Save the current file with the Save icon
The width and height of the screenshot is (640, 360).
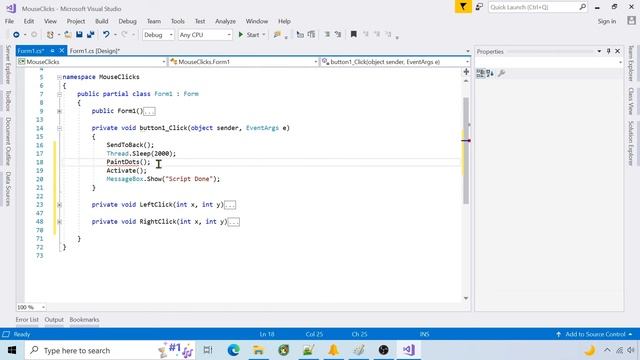click(x=79, y=35)
